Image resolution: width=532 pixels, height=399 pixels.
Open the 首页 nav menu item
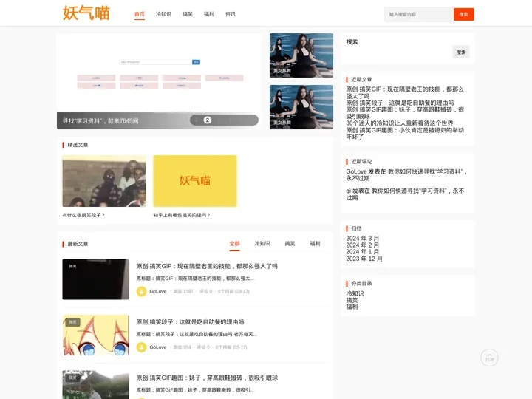140,14
